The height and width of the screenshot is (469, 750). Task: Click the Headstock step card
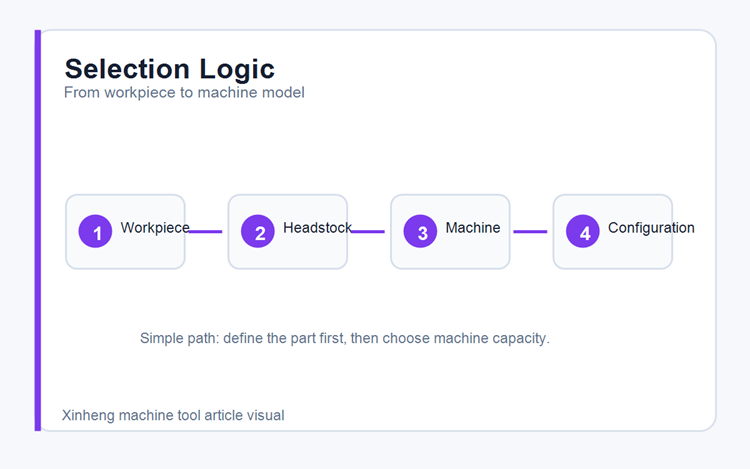288,232
